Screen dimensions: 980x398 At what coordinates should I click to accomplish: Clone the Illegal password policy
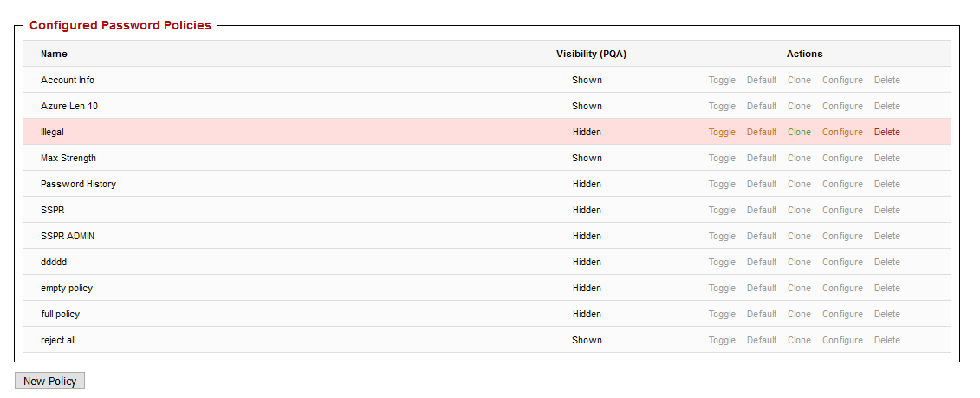point(799,132)
